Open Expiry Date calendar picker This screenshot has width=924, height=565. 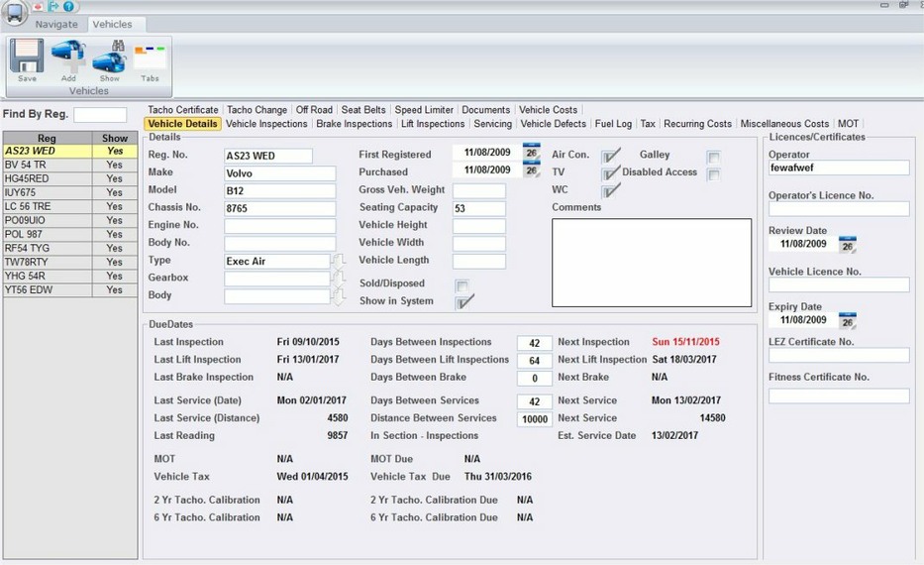pyautogui.click(x=848, y=320)
